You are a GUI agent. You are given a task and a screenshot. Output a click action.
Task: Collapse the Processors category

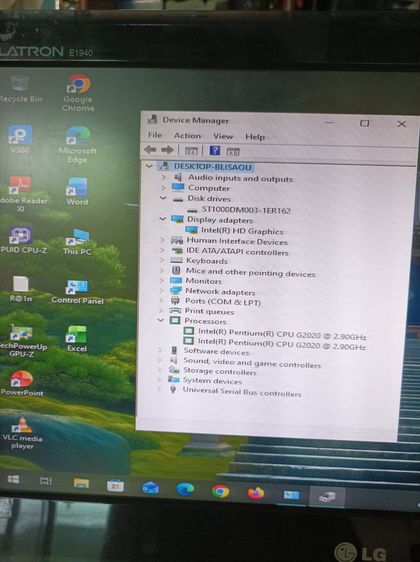[x=161, y=320]
